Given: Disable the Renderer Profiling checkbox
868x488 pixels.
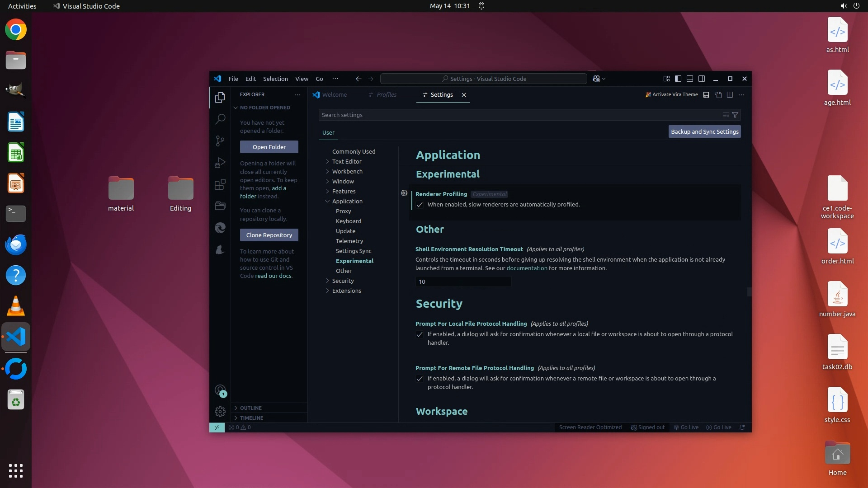Looking at the screenshot, I should point(420,205).
